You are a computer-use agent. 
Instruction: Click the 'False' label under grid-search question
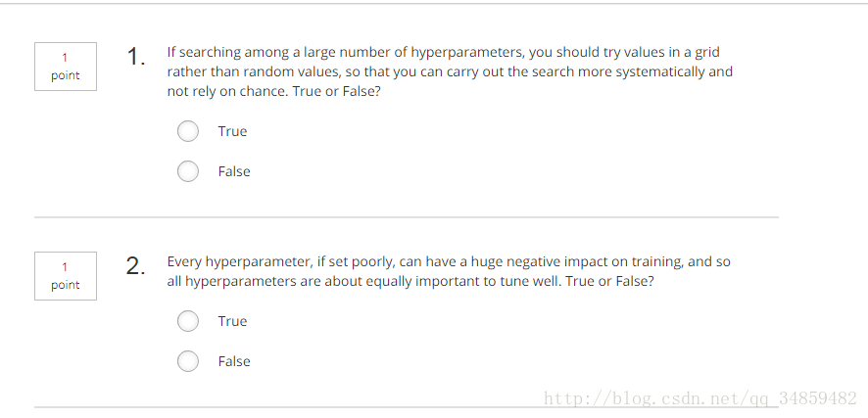234,171
